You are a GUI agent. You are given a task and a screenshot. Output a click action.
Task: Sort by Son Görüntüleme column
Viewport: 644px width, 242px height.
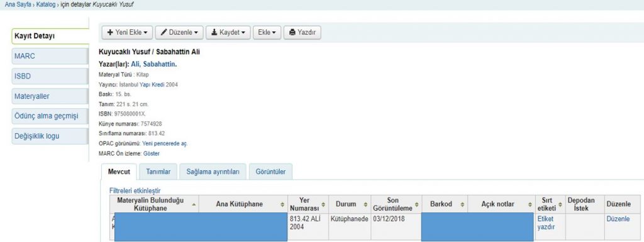click(396, 204)
